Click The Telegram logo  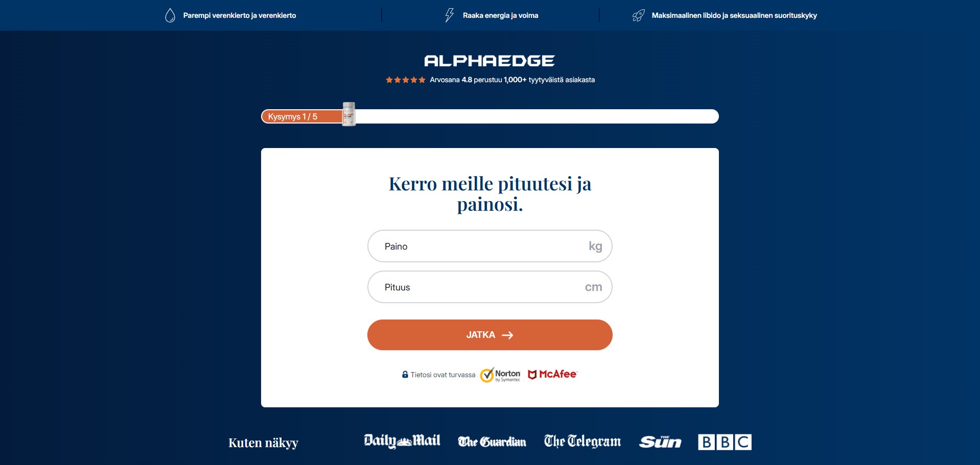tap(582, 441)
